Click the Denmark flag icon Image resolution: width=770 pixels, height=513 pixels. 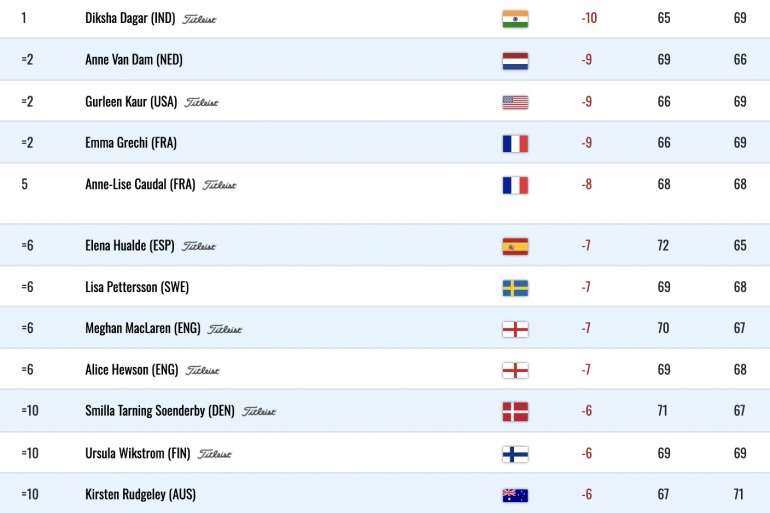tap(515, 412)
